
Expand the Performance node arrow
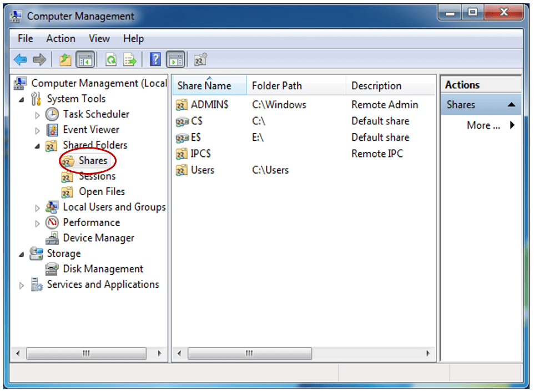(x=37, y=223)
